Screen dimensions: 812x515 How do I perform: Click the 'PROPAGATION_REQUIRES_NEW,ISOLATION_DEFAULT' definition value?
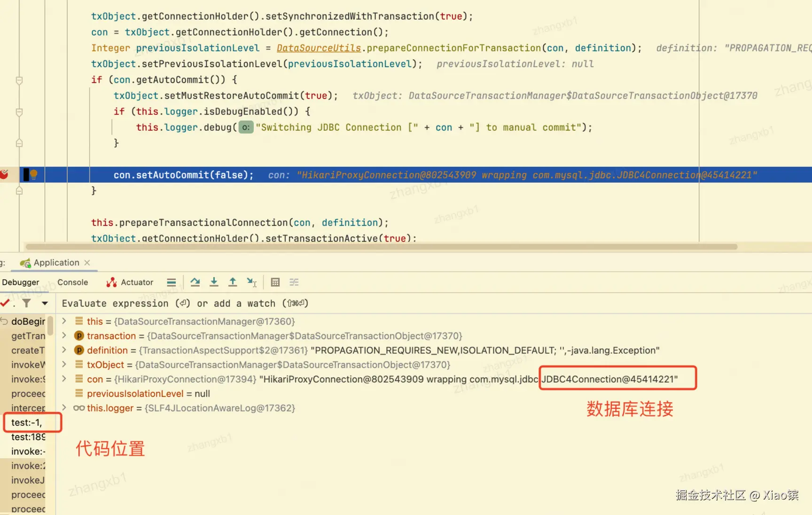485,351
